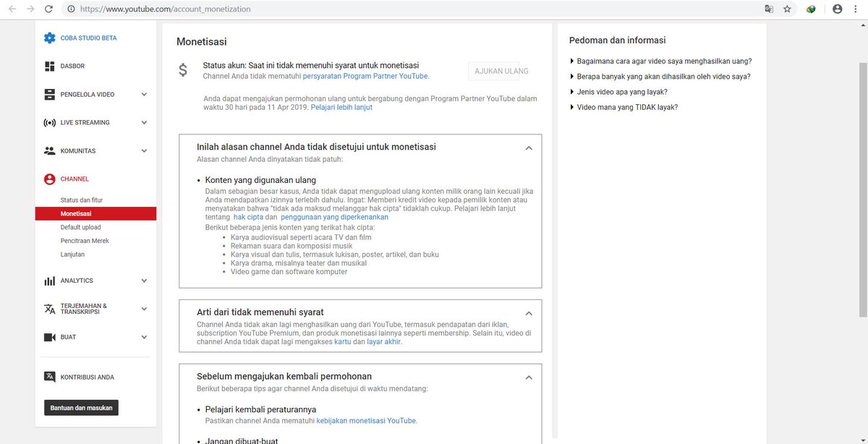This screenshot has height=444, width=868.
Task: Open Pencitraan Merek submenu item
Action: [85, 241]
